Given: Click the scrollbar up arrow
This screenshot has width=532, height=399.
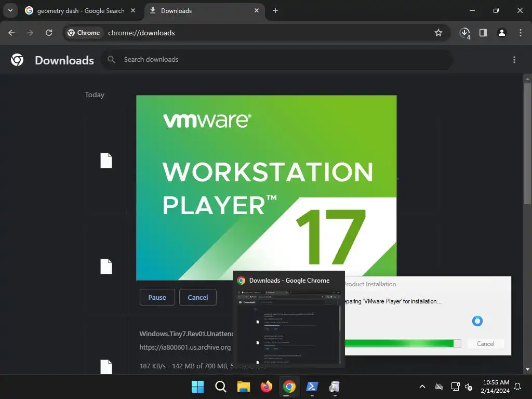Looking at the screenshot, I should point(527,79).
